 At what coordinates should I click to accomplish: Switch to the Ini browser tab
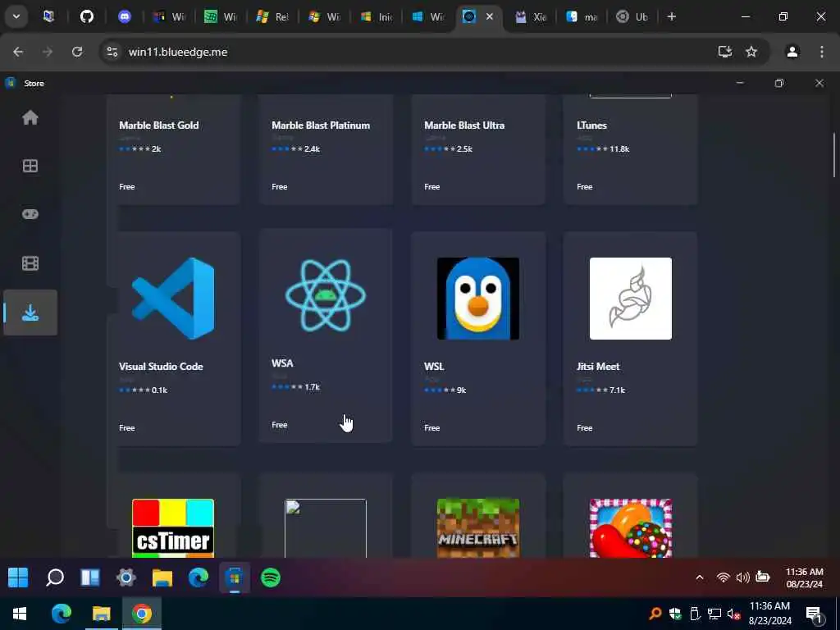376,16
